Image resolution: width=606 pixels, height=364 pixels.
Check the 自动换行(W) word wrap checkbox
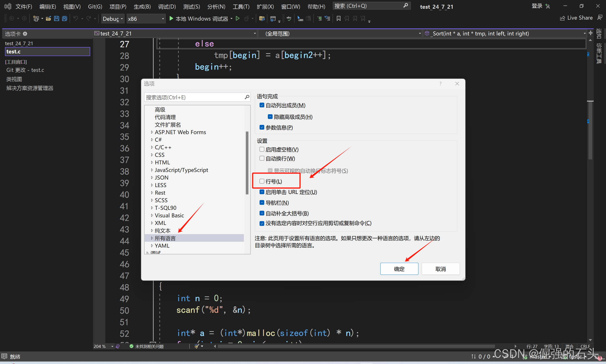(x=262, y=158)
